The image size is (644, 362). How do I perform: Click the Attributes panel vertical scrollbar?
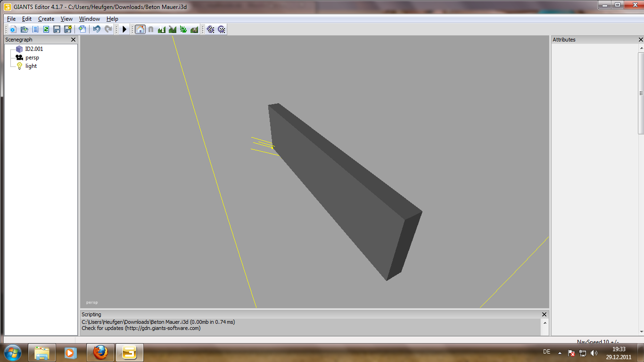tap(641, 93)
